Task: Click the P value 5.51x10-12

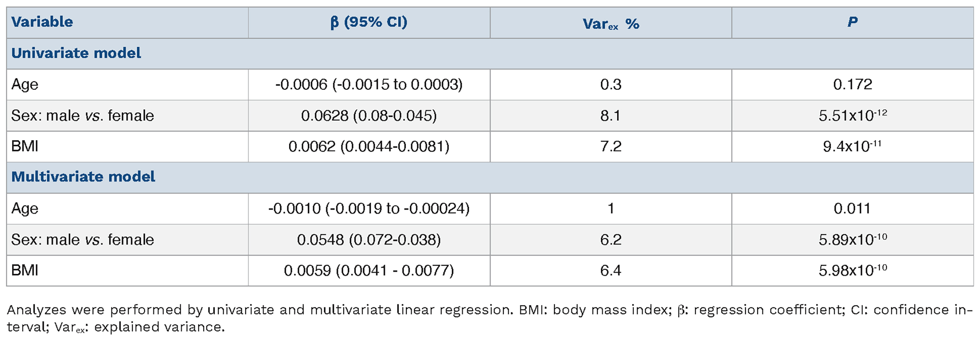Action: coord(852,116)
